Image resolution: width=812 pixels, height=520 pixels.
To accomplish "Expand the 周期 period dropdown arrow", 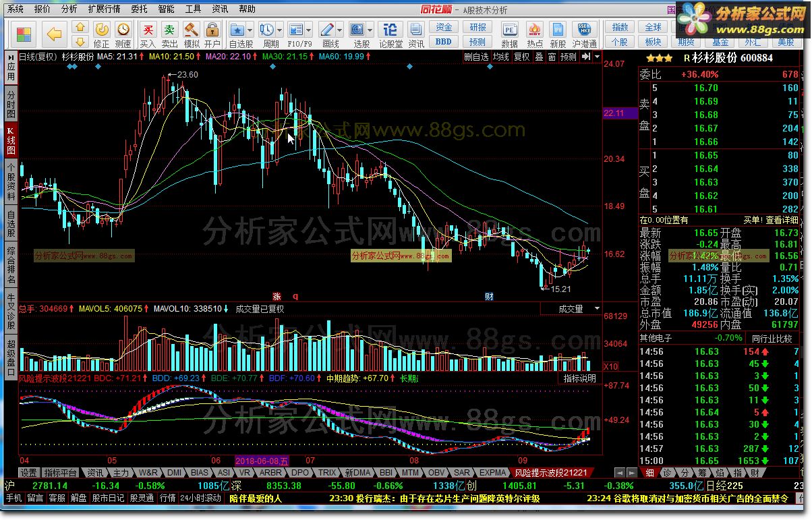I will pyautogui.click(x=279, y=30).
